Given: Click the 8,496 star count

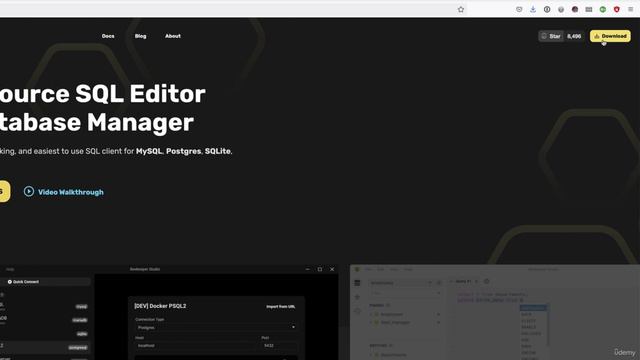Looking at the screenshot, I should point(574,36).
